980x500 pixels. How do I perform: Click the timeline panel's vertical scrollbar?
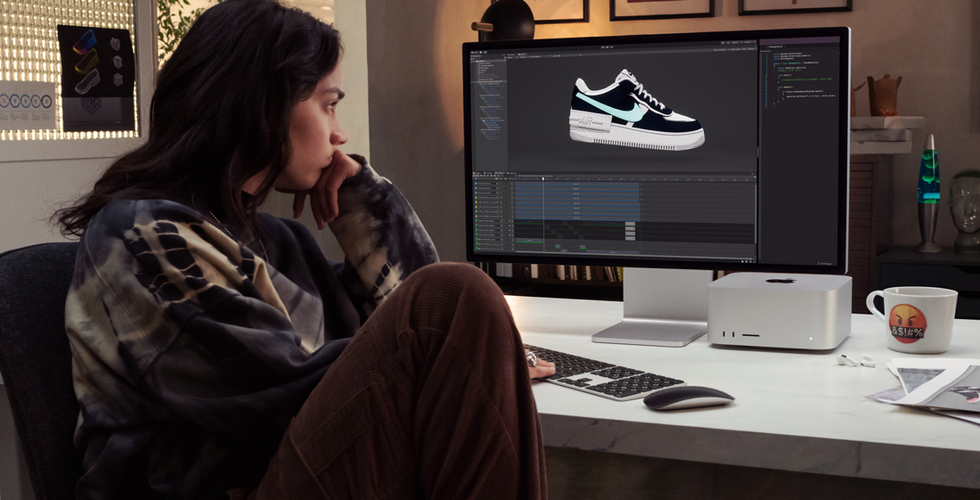(x=756, y=214)
